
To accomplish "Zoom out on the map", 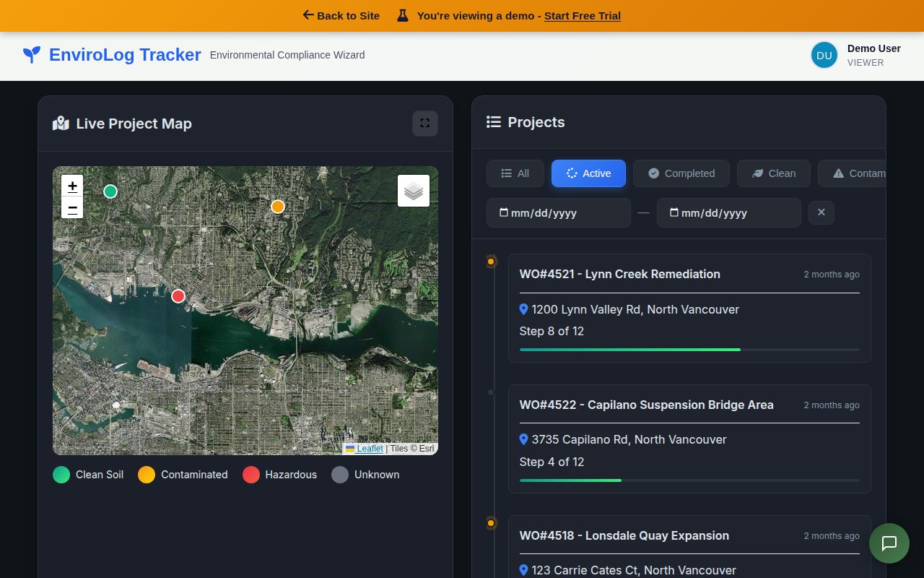I will pos(72,208).
